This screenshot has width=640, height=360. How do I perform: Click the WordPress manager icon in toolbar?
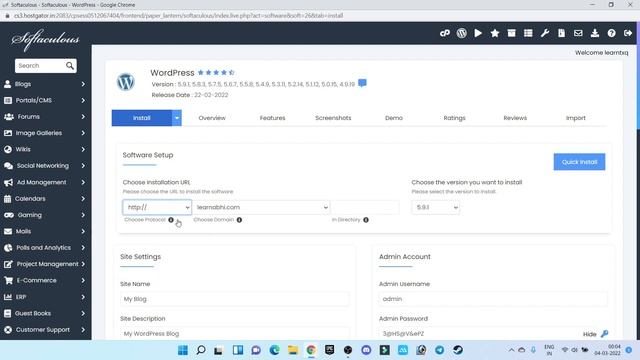(x=462, y=33)
